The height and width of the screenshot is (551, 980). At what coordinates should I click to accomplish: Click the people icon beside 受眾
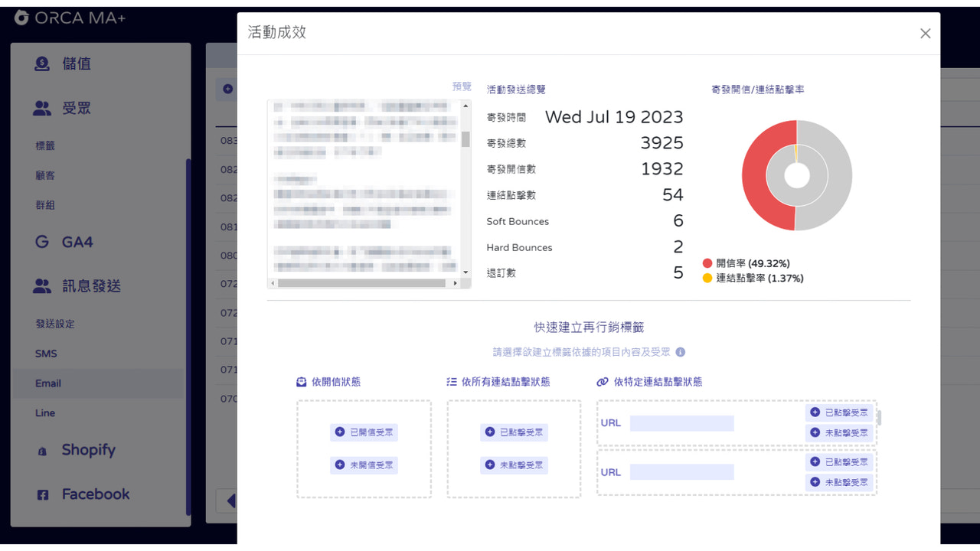(x=42, y=109)
